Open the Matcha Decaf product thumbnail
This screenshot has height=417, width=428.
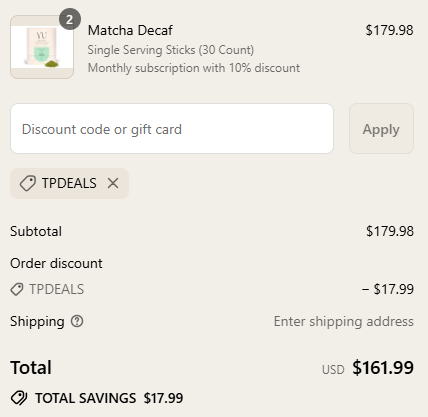tap(42, 47)
